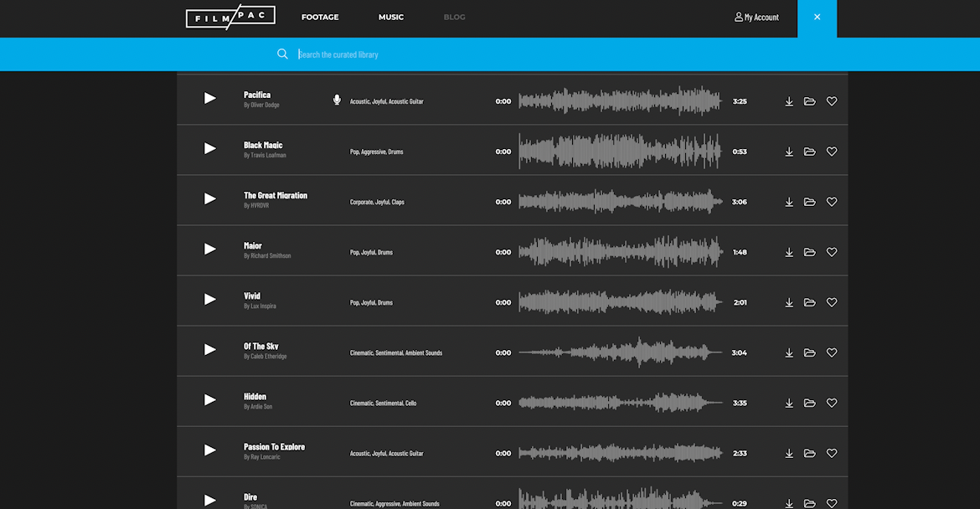Download the track Black Magic
Screen dimensions: 980x509
788,152
